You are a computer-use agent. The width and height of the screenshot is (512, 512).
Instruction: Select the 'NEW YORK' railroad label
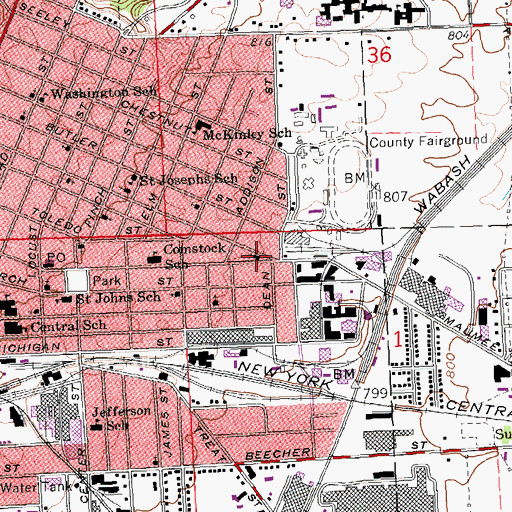tap(285, 375)
